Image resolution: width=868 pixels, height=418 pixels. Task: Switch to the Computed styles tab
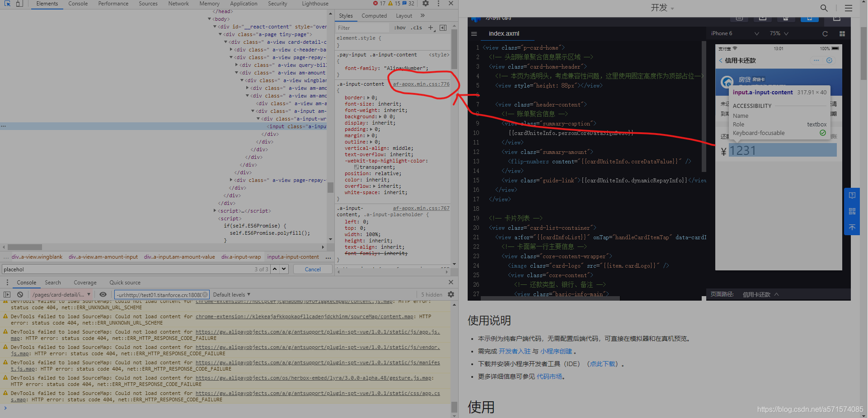374,16
